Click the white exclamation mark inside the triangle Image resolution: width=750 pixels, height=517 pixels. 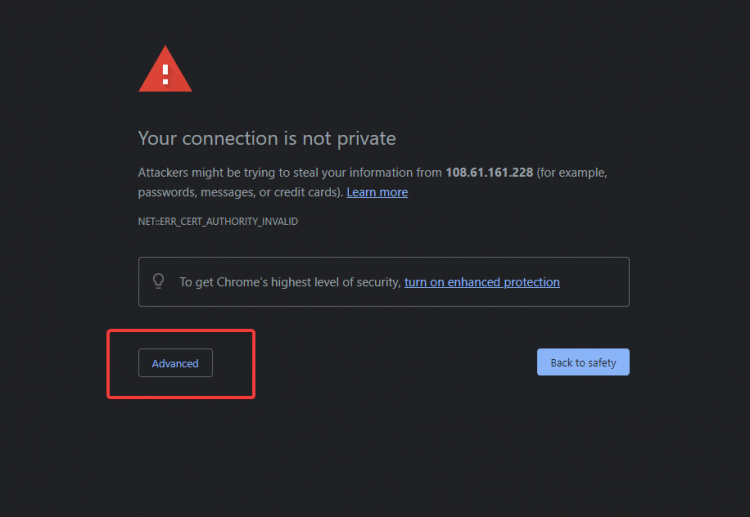click(x=165, y=74)
